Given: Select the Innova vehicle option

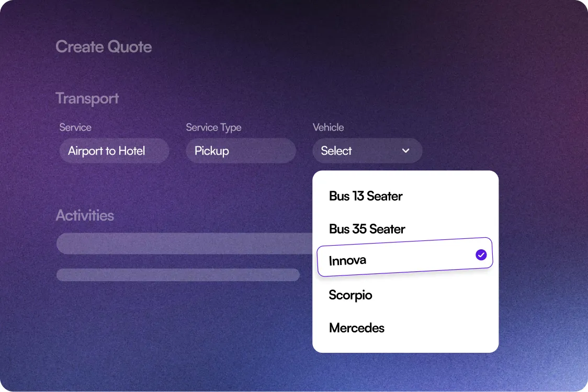Looking at the screenshot, I should tap(404, 257).
